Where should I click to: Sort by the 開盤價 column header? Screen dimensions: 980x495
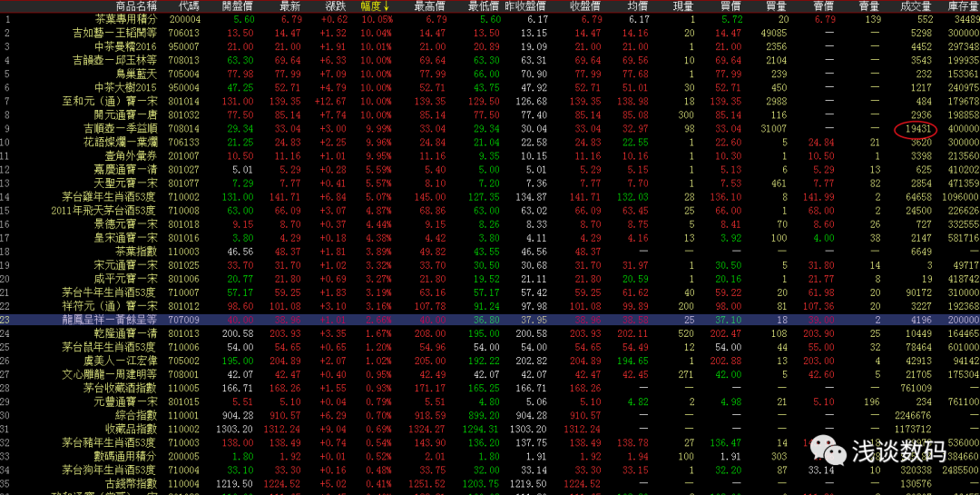238,6
